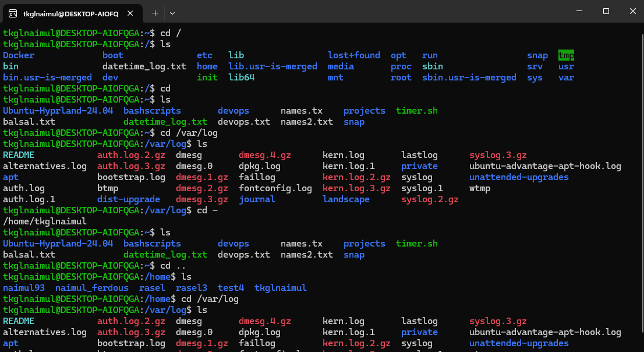The width and height of the screenshot is (644, 352).
Task: Click the 'lib.usr-is-merged' entry
Action: coord(273,66)
